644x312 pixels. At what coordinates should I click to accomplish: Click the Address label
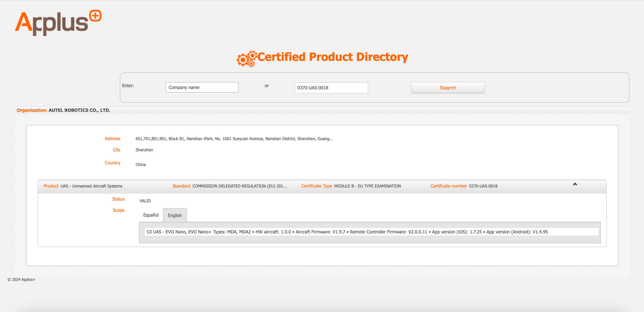point(112,138)
